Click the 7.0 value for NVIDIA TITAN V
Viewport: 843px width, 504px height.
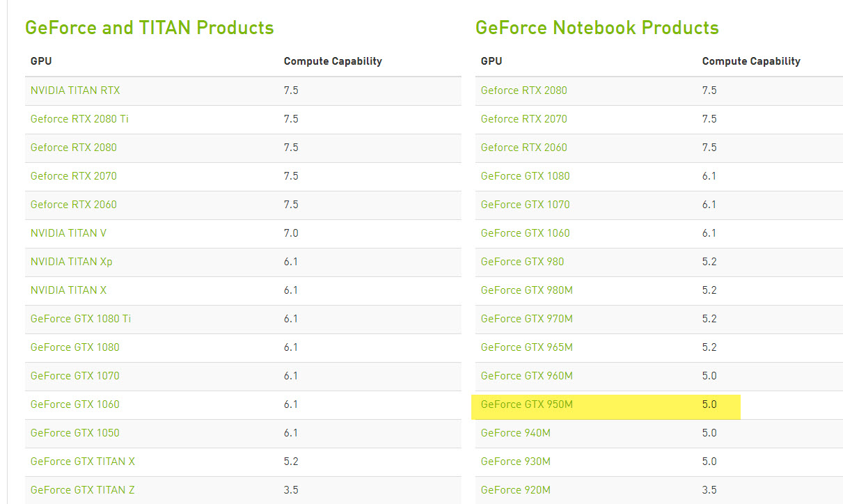click(291, 233)
